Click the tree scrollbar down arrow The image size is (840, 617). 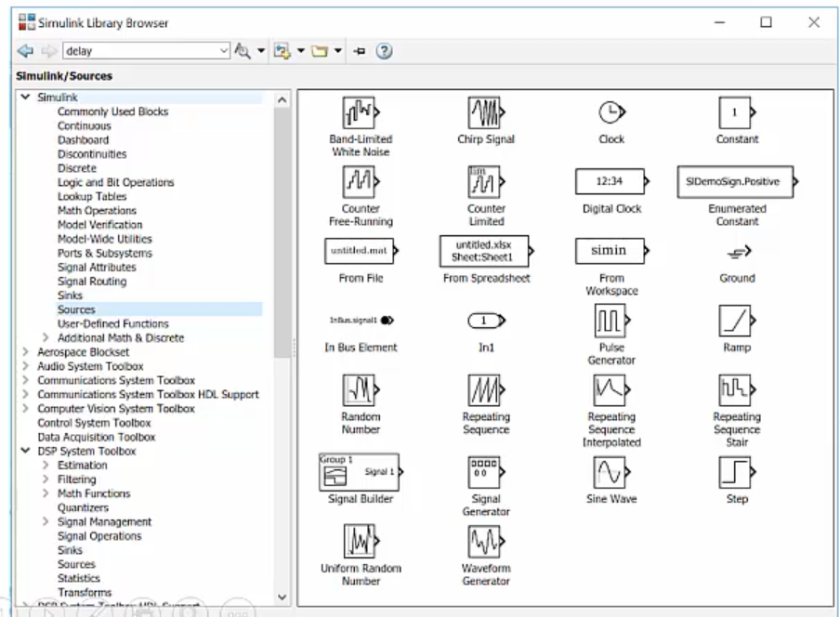(x=282, y=597)
